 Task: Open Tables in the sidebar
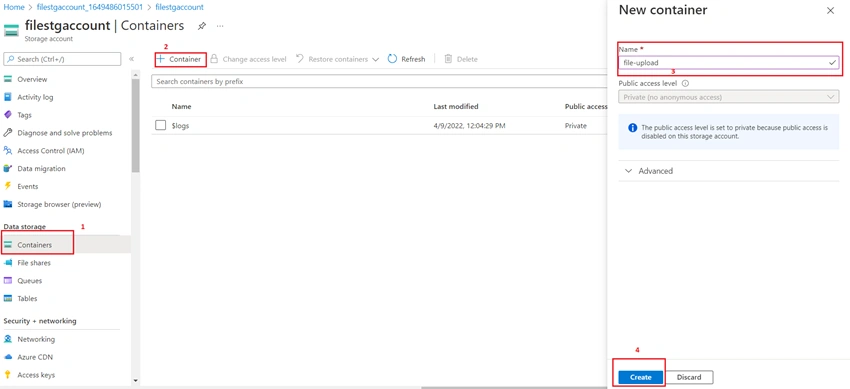pyautogui.click(x=28, y=299)
